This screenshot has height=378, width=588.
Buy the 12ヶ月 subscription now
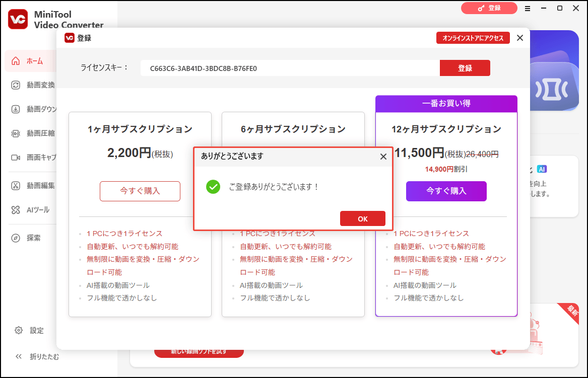(x=446, y=191)
